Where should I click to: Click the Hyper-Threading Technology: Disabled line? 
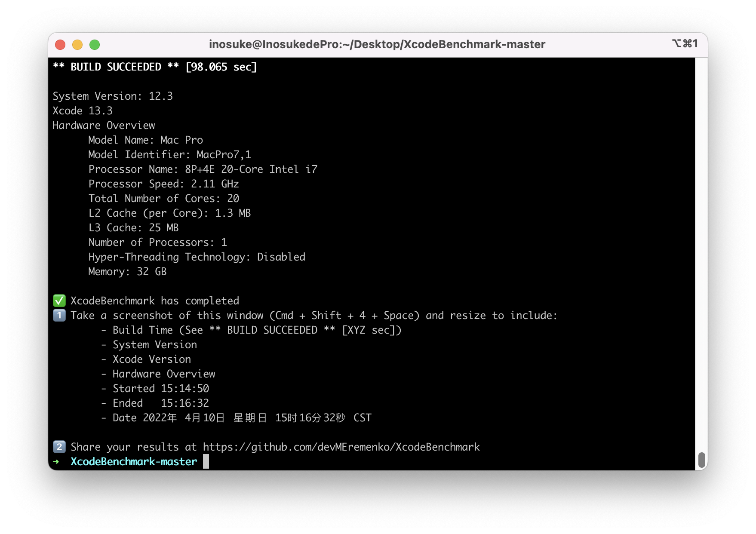tap(197, 257)
